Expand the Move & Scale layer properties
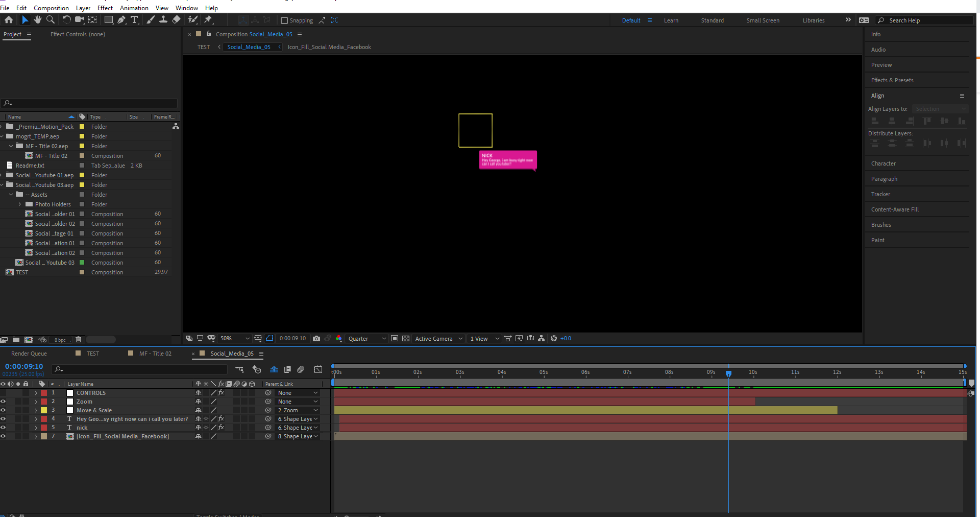 point(36,410)
